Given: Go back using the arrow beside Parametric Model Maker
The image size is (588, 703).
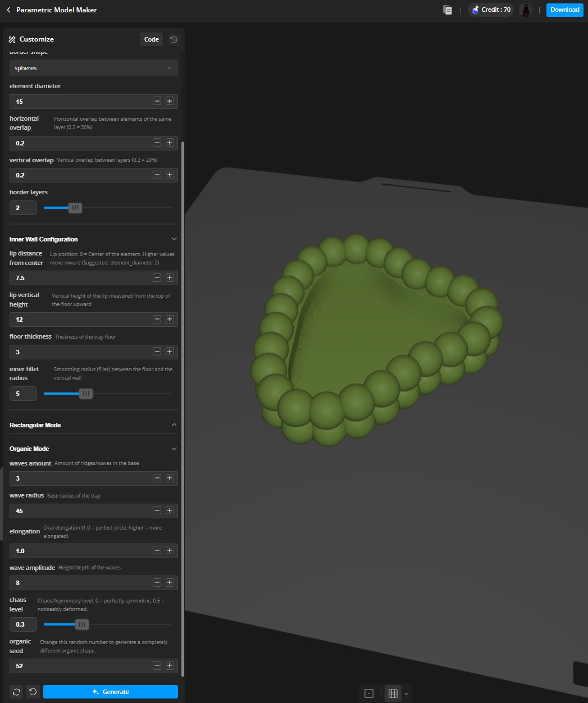Looking at the screenshot, I should pos(8,10).
